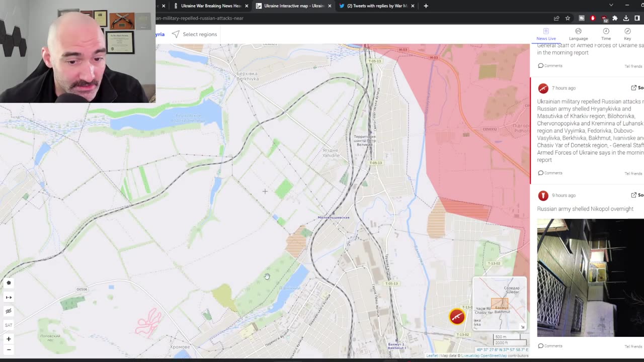The image size is (644, 362).
Task: Click the O0506 road label
Action: click(82, 290)
